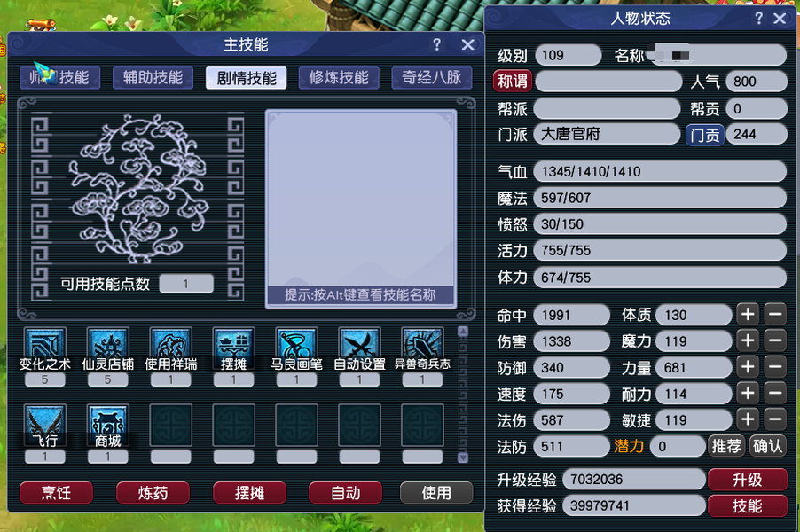800x532 pixels.
Task: Select the 飞行 wings skill icon
Action: 45,425
